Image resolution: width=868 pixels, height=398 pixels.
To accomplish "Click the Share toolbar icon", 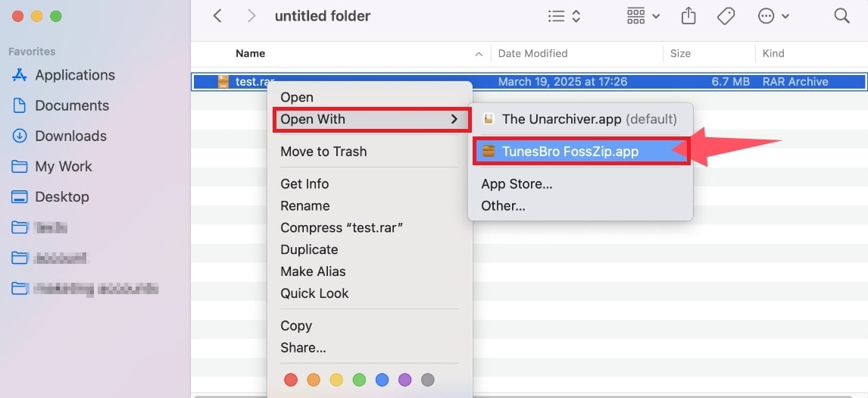I will pyautogui.click(x=688, y=16).
